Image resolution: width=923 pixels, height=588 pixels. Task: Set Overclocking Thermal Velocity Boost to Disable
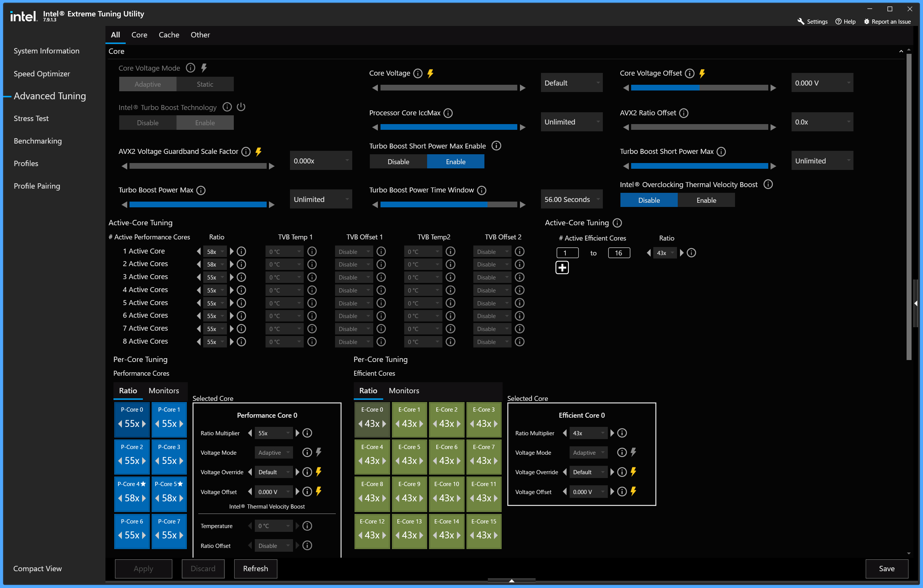649,200
